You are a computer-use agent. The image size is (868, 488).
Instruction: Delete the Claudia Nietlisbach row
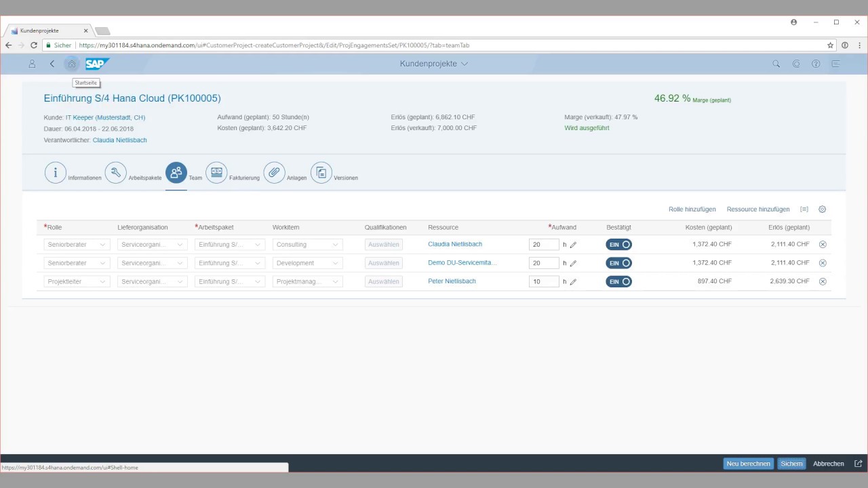point(823,244)
